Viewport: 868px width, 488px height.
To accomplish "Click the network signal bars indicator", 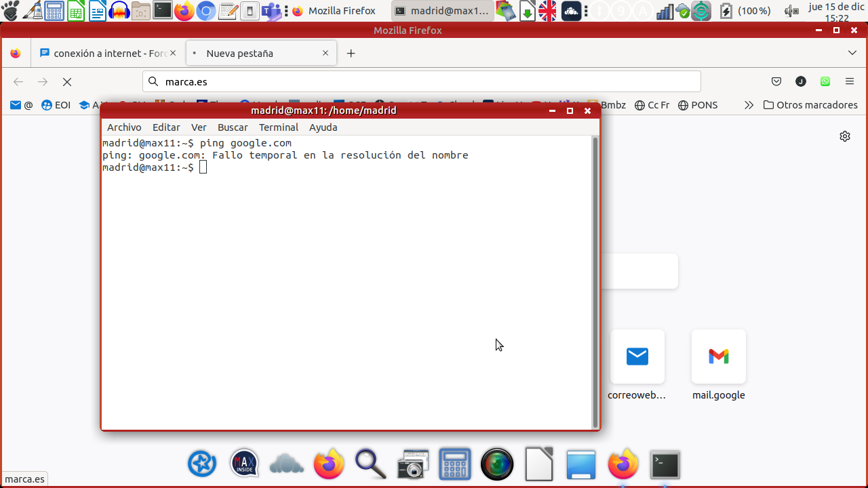I will 665,11.
